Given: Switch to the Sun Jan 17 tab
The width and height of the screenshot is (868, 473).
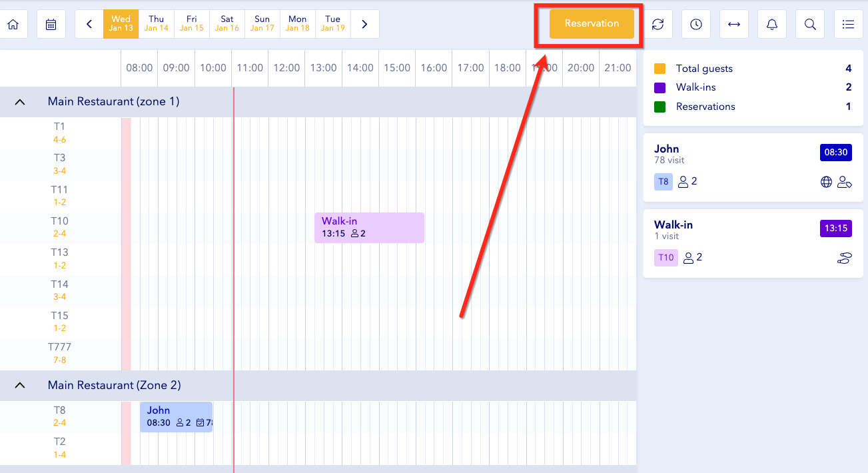Looking at the screenshot, I should coord(262,23).
